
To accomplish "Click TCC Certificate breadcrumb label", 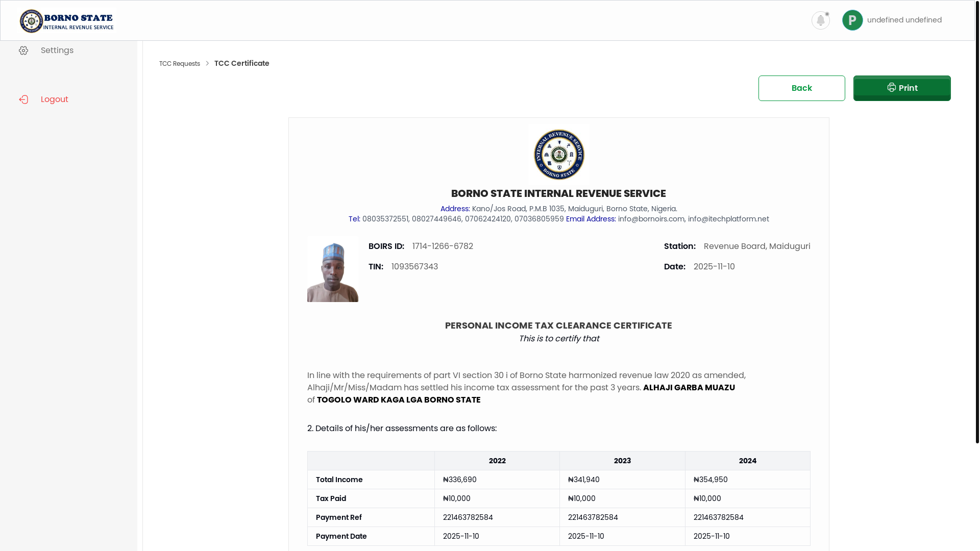I will point(242,63).
